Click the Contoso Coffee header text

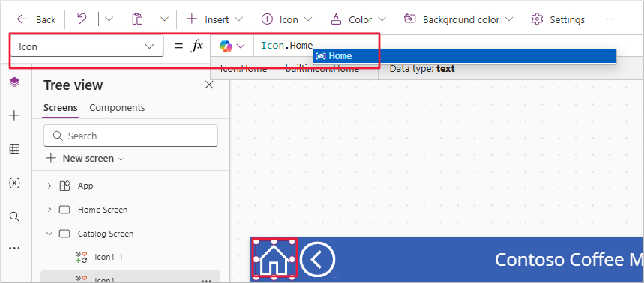coord(568,260)
